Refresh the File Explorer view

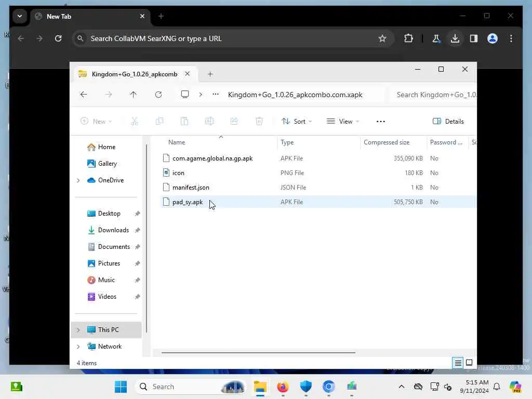point(158,95)
